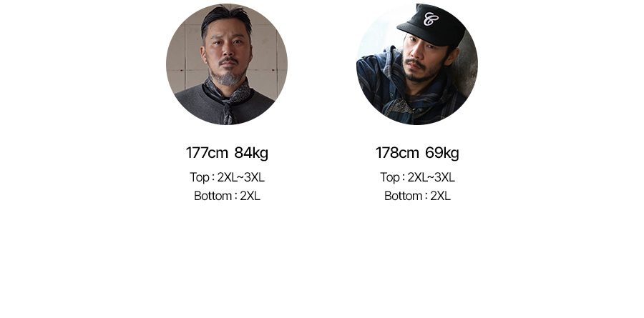Select the 84kg weight text
The image size is (644, 318).
pyautogui.click(x=251, y=153)
